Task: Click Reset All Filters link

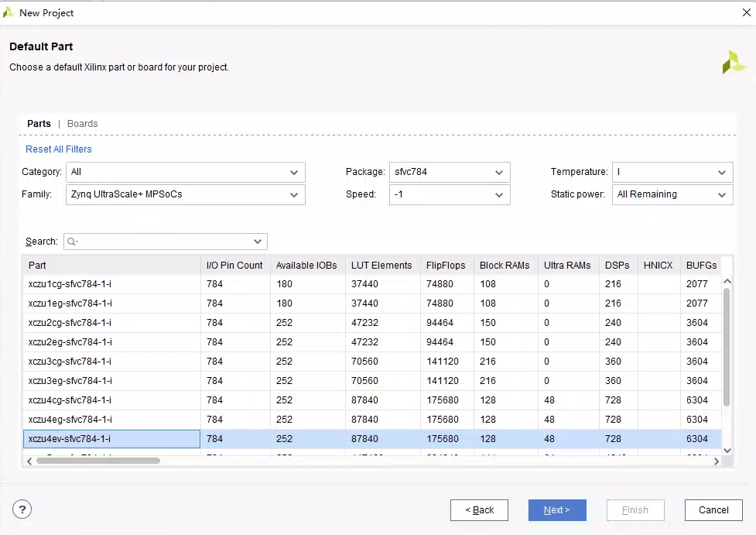Action: 58,149
